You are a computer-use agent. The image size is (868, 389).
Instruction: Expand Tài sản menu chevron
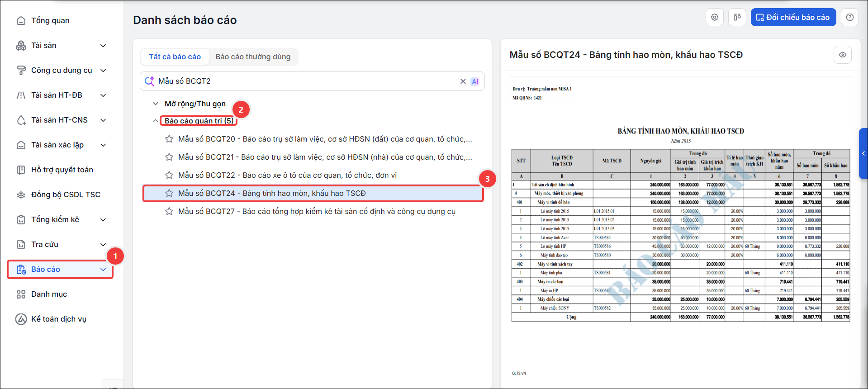coord(103,45)
